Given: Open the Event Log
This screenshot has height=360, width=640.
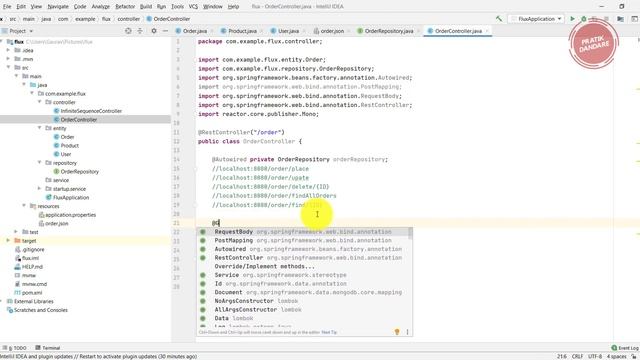Looking at the screenshot, I should click(x=625, y=348).
